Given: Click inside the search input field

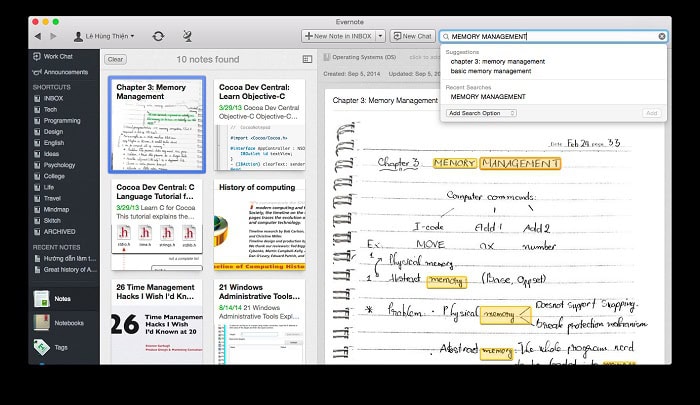Looking at the screenshot, I should pos(550,36).
